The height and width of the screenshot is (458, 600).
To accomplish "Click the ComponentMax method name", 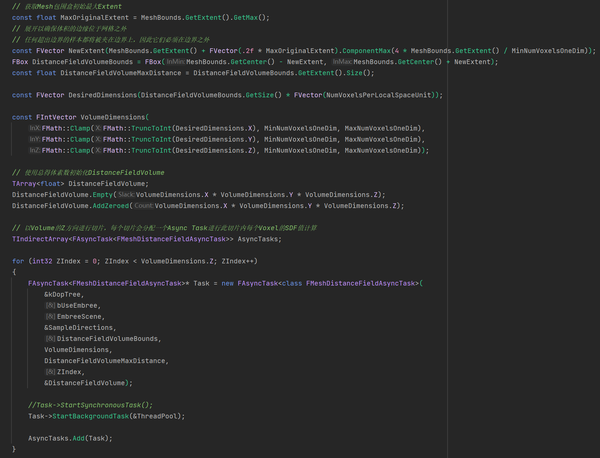I will click(x=367, y=51).
